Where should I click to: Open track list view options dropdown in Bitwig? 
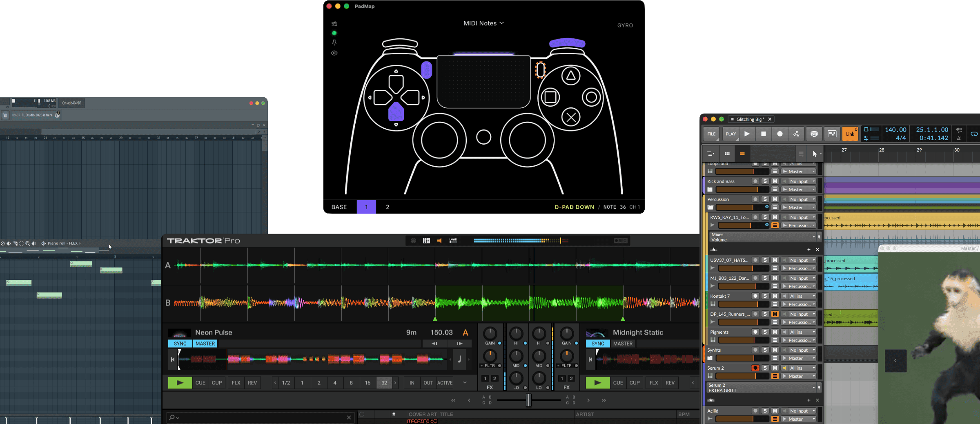(711, 154)
